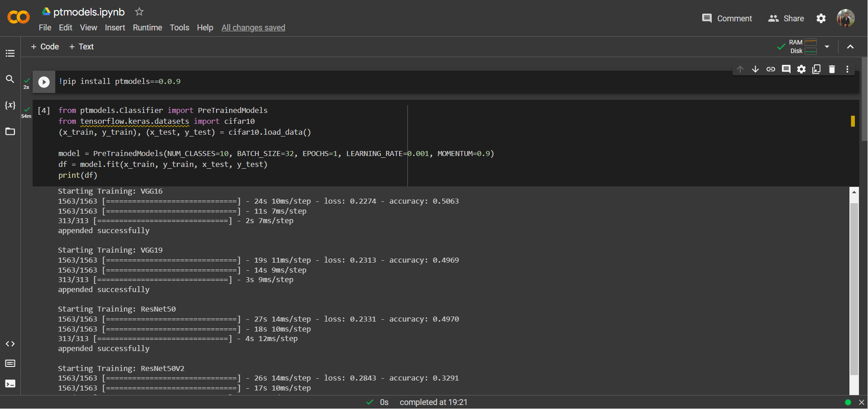Move the cell down with the arrow
This screenshot has height=410, width=868.
pos(755,69)
